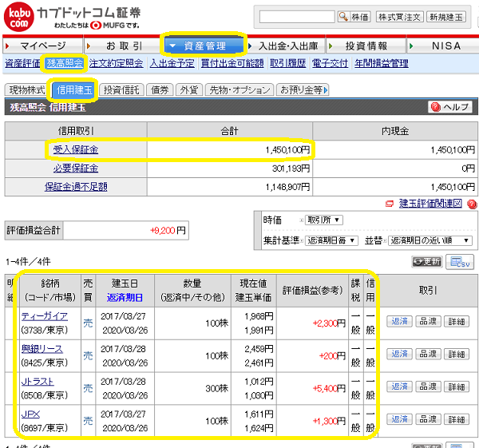Click 返済 for ティーガイア row
Viewport: 479px width, 448px height.
pyautogui.click(x=399, y=321)
